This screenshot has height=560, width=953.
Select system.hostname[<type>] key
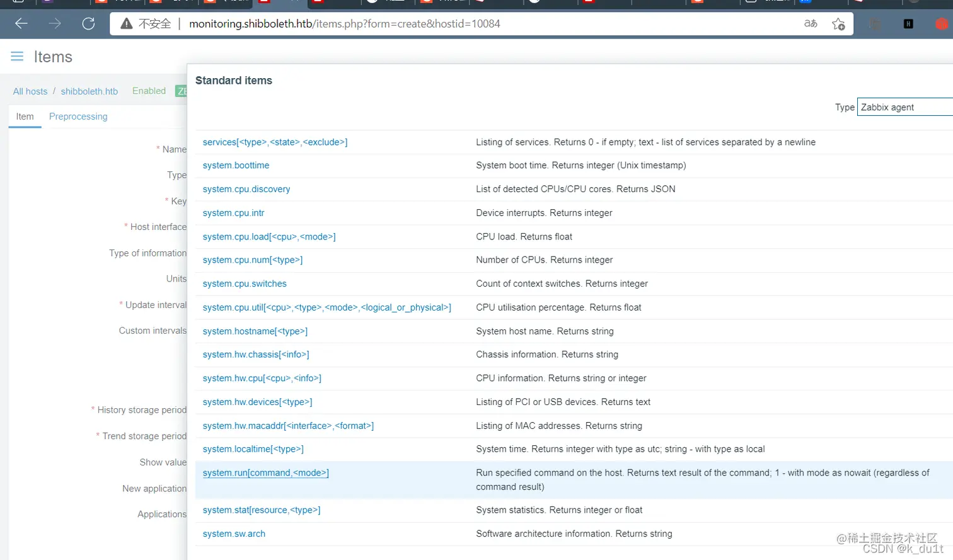[255, 331]
